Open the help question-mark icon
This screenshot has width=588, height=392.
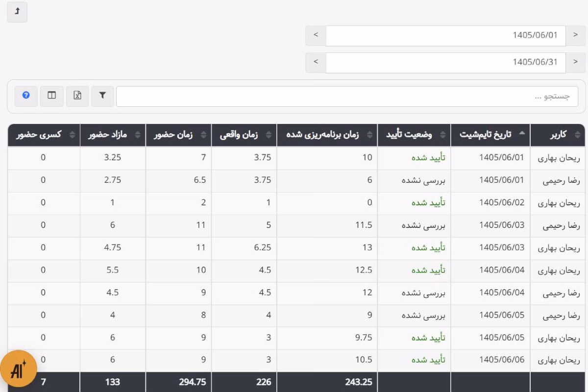pos(26,96)
